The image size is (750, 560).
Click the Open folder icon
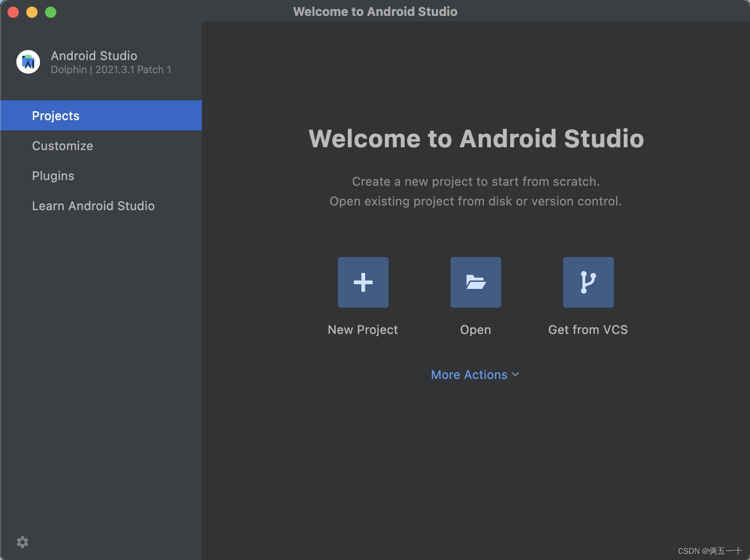(476, 282)
